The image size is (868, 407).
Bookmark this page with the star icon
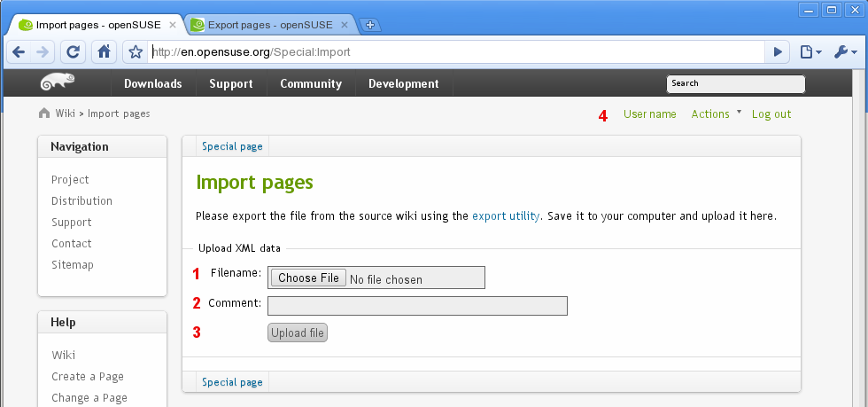coord(135,52)
